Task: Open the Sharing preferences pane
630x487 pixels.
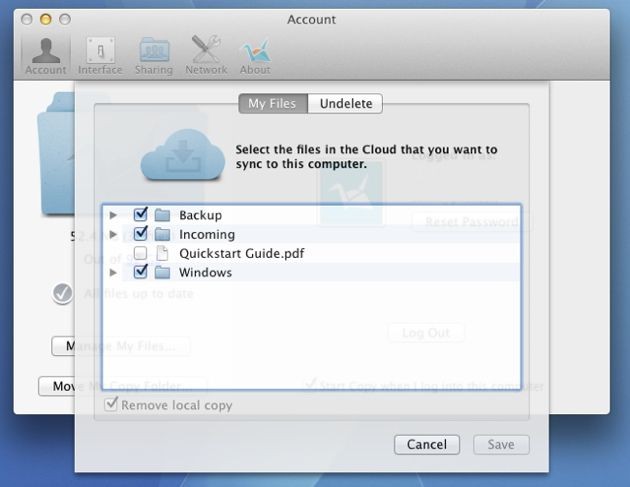Action: [154, 56]
